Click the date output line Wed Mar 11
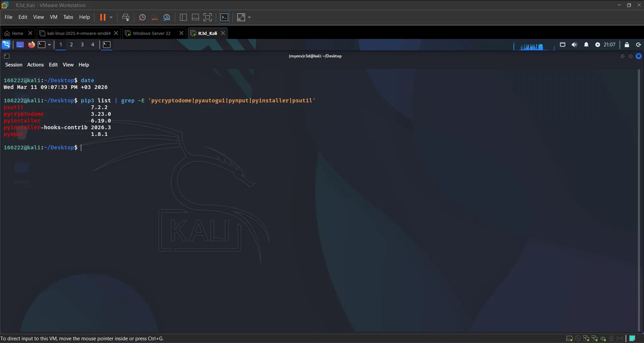The height and width of the screenshot is (343, 644). (56, 87)
